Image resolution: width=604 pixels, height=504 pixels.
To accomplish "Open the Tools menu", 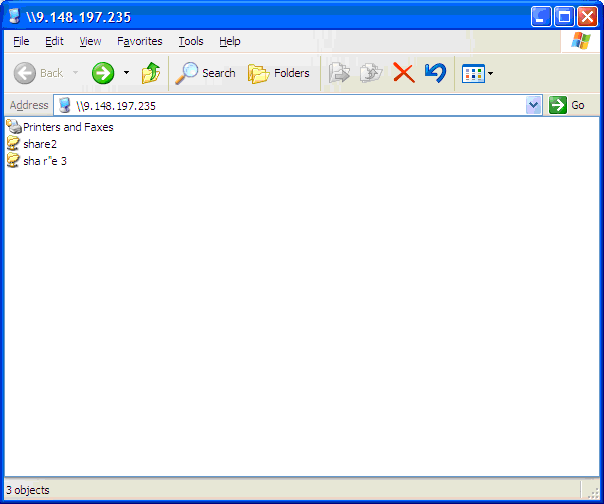I will [191, 41].
